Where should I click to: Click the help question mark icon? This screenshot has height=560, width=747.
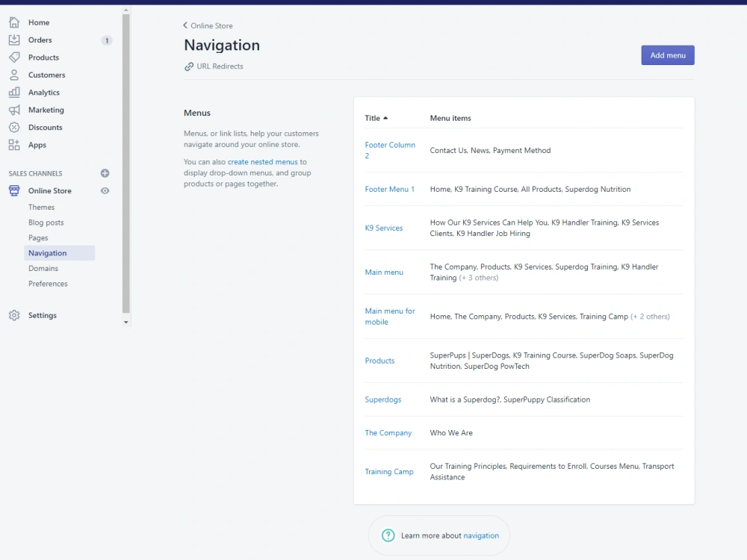(388, 535)
